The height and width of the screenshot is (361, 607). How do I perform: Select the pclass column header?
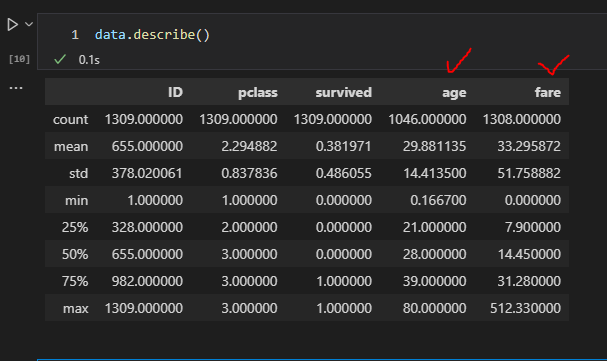pyautogui.click(x=258, y=92)
